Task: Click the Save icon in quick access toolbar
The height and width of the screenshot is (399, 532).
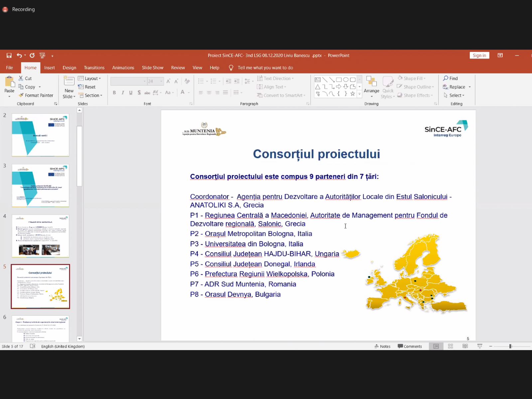Action: tap(9, 56)
